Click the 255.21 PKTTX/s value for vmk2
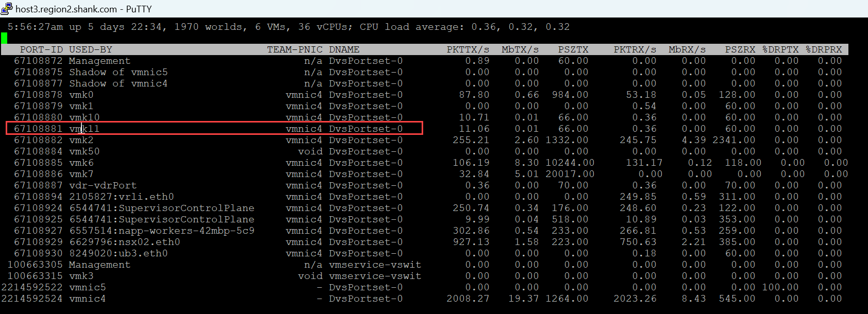The image size is (868, 314). tap(471, 140)
